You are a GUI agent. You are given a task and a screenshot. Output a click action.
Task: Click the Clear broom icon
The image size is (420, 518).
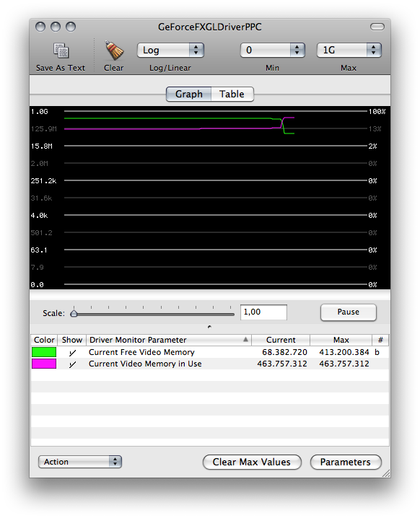pyautogui.click(x=114, y=51)
